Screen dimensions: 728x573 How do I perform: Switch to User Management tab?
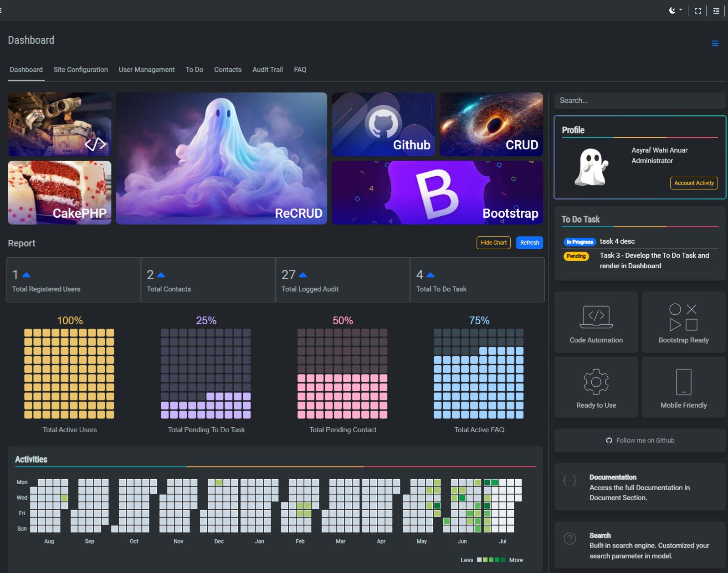147,70
